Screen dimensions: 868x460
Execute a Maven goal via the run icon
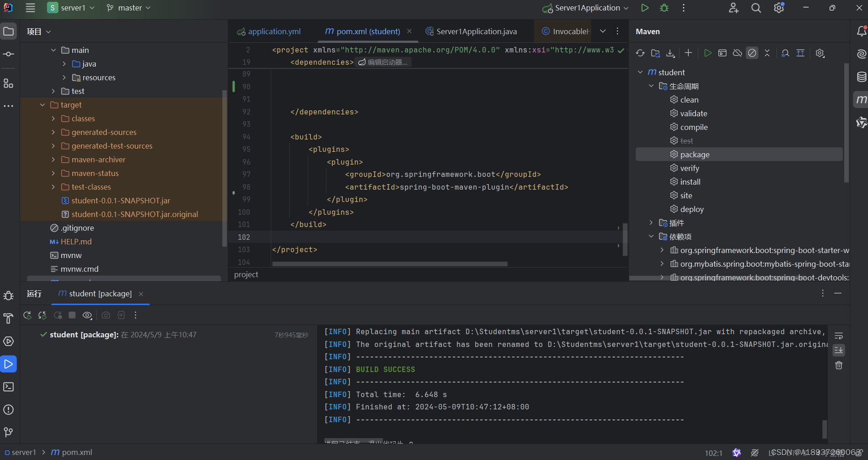(x=708, y=53)
